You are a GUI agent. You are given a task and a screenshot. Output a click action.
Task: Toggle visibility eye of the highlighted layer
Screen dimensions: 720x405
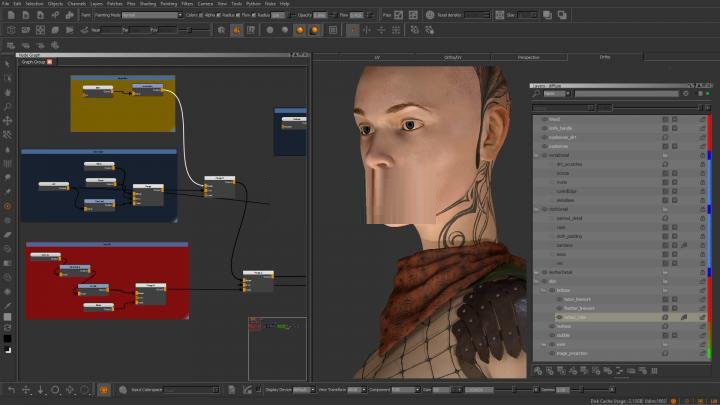[x=559, y=317]
